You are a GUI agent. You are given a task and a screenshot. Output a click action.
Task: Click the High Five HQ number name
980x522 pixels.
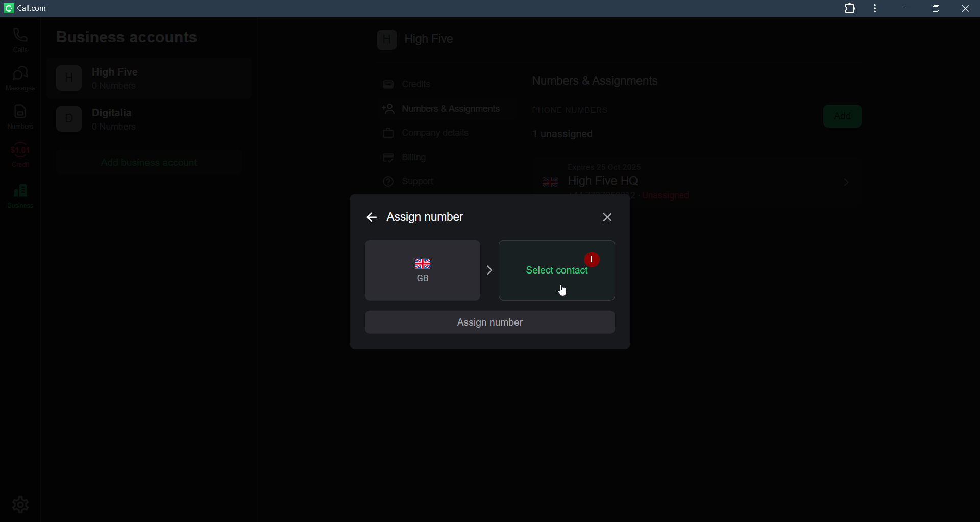click(603, 181)
